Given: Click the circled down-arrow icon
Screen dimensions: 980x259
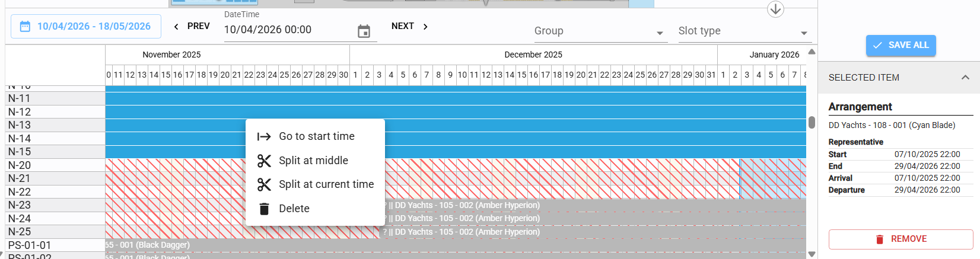Looking at the screenshot, I should tap(775, 9).
